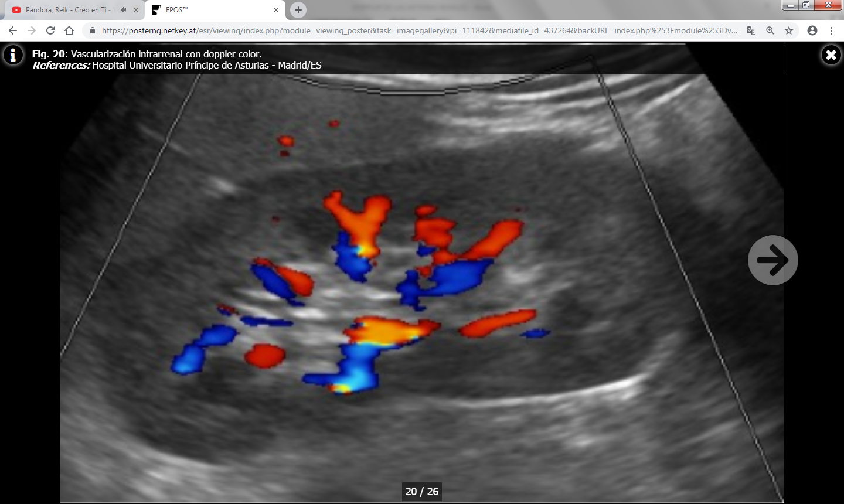Screen dimensions: 844x504
Task: Close the EPOS tab
Action: (276, 10)
